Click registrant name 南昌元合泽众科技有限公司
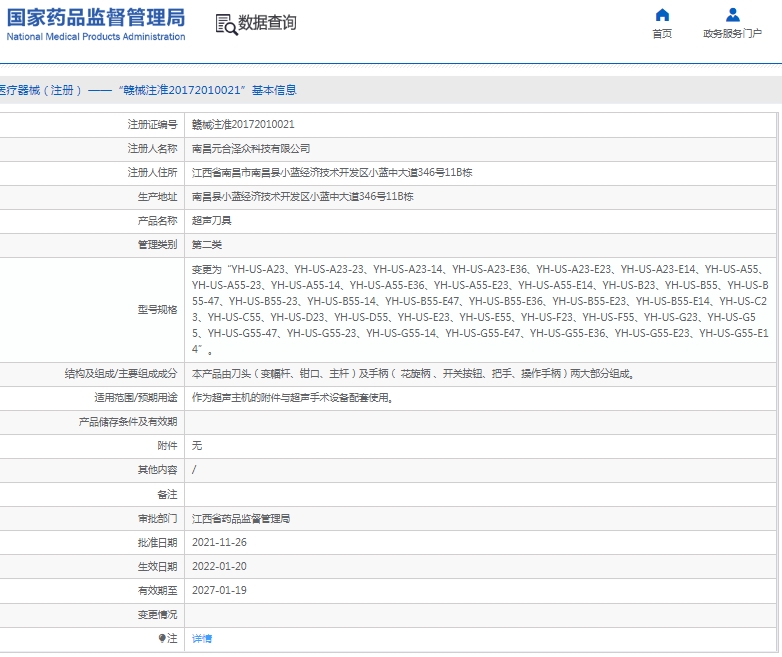Image resolution: width=782 pixels, height=657 pixels. click(x=251, y=148)
